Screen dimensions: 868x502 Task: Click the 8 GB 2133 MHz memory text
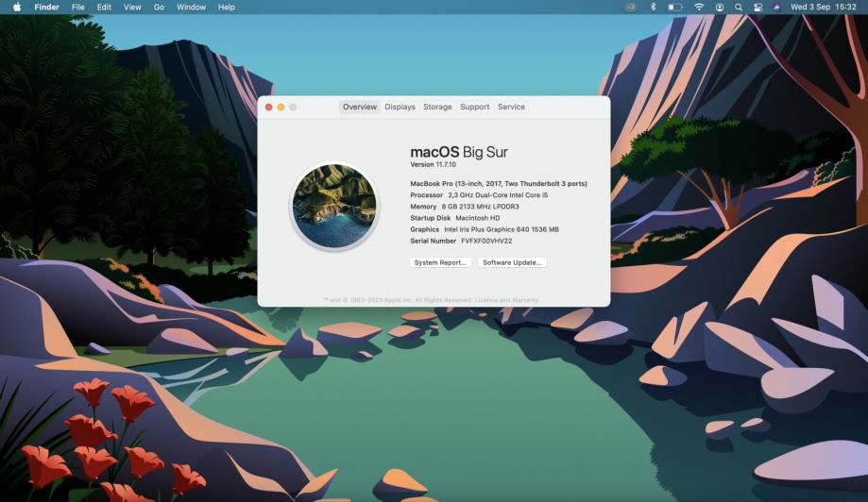click(x=480, y=207)
